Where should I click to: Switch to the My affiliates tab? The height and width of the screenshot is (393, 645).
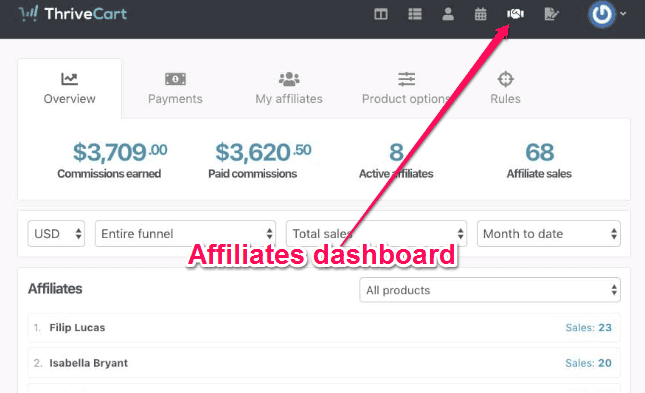289,88
